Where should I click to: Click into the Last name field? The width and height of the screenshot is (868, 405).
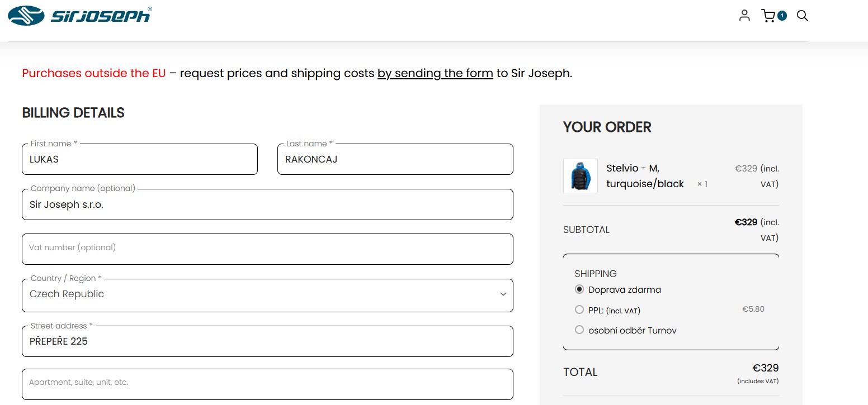click(x=395, y=160)
